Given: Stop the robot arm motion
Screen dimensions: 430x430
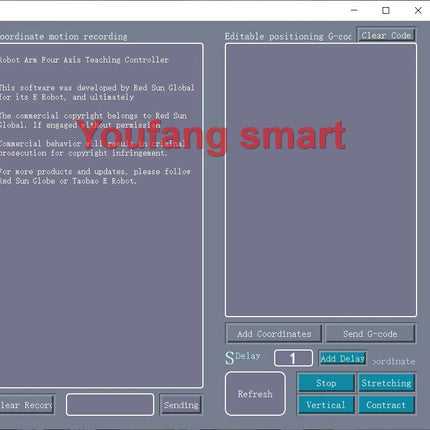Looking at the screenshot, I should (326, 383).
